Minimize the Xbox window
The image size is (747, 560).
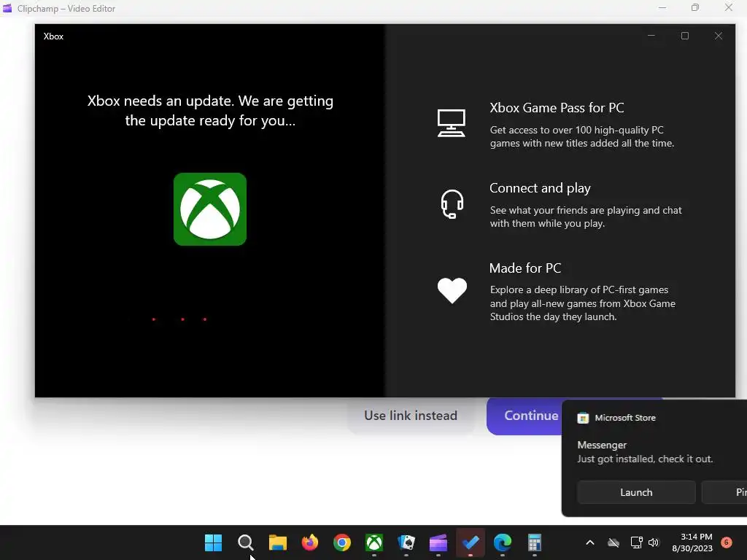pos(651,36)
